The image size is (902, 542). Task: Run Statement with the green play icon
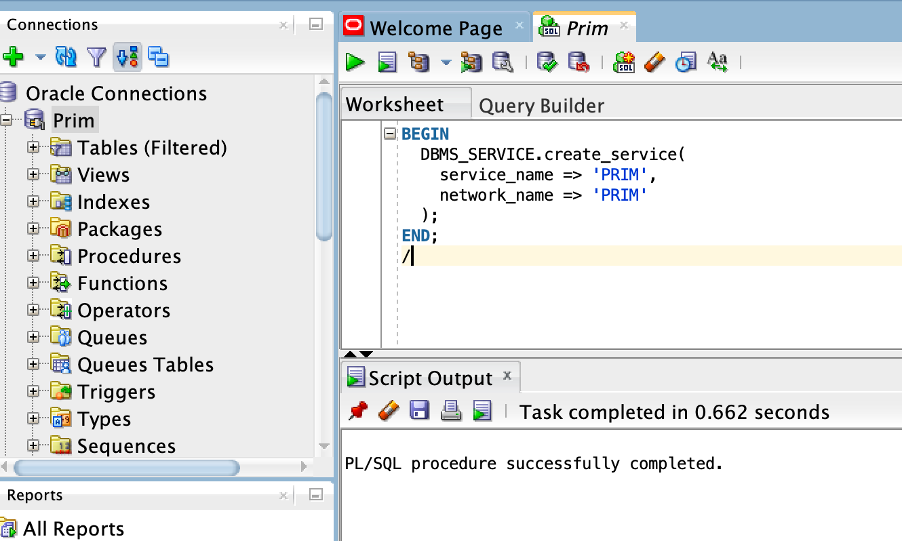coord(355,62)
